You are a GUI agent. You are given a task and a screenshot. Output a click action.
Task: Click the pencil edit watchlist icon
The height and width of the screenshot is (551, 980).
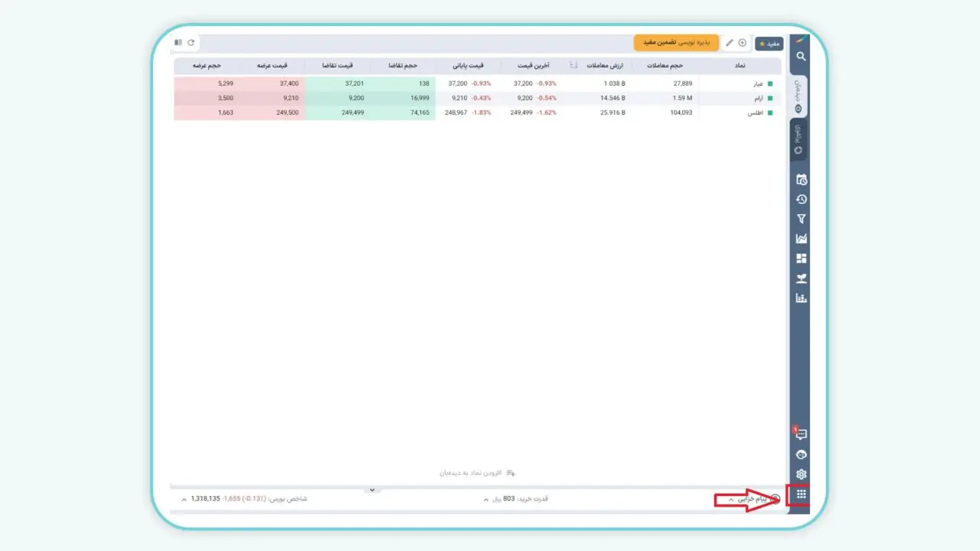click(x=729, y=43)
